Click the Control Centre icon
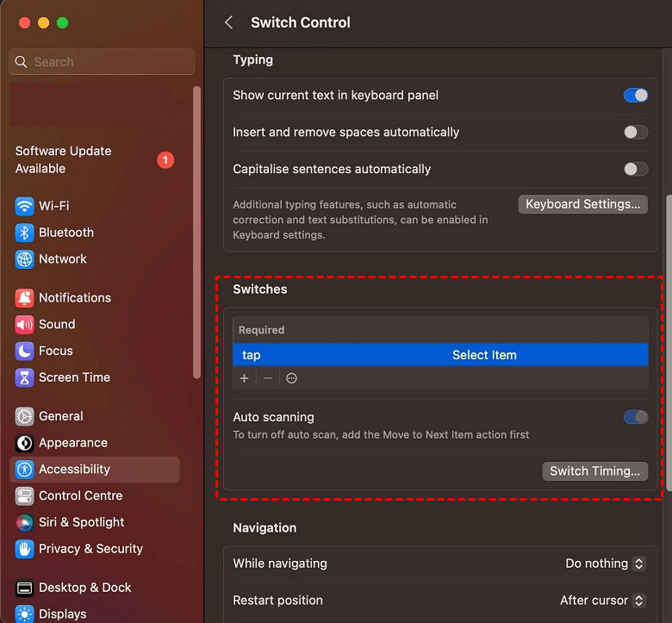The image size is (672, 623). coord(24,496)
